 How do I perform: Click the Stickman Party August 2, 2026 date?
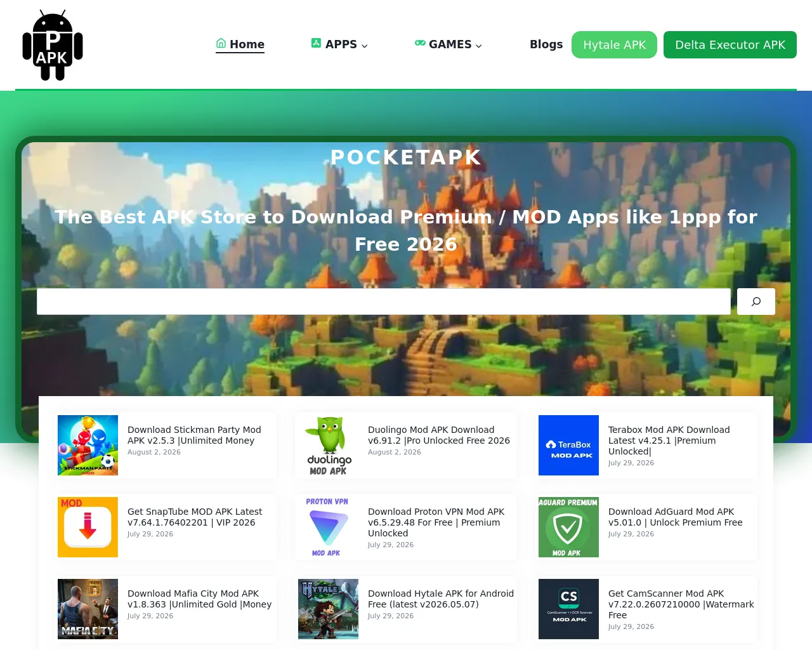tap(154, 453)
